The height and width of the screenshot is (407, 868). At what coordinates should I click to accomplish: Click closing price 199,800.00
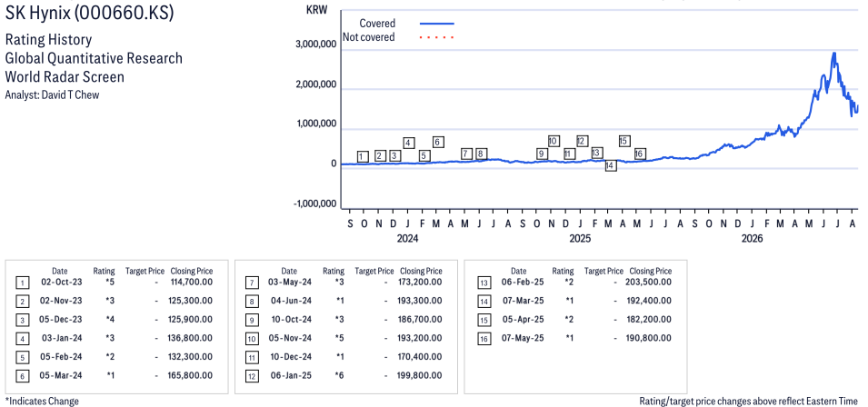(420, 375)
